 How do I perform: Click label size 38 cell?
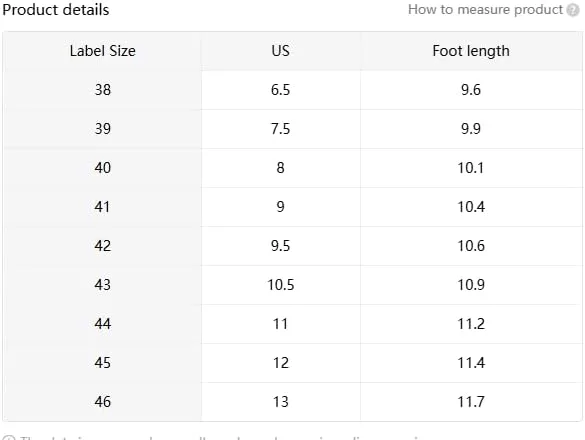pyautogui.click(x=102, y=90)
